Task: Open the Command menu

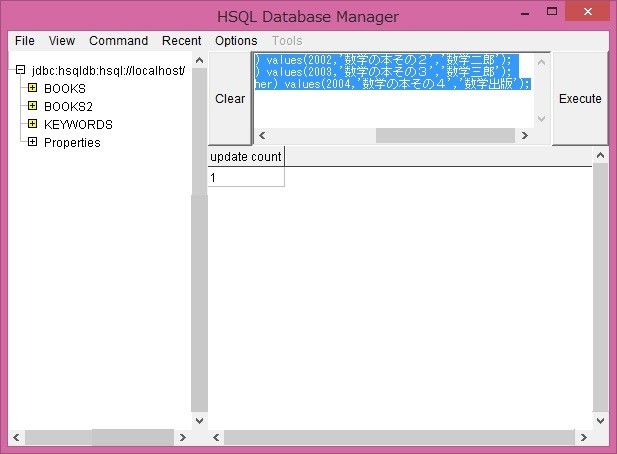Action: (x=118, y=41)
